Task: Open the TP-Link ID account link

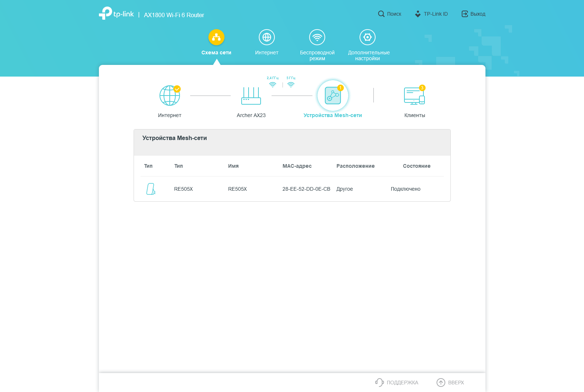Action: click(x=431, y=14)
